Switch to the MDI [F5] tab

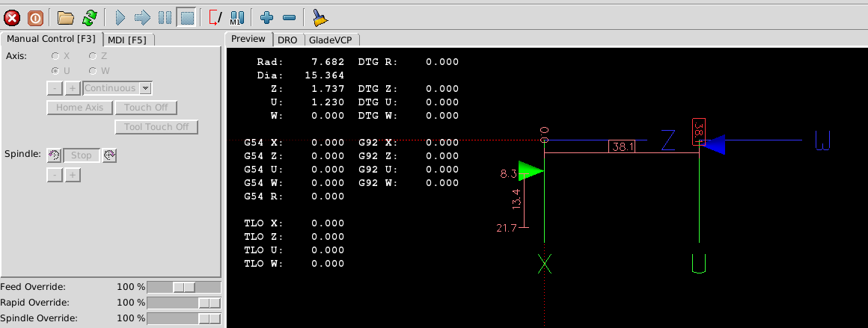[x=126, y=40]
